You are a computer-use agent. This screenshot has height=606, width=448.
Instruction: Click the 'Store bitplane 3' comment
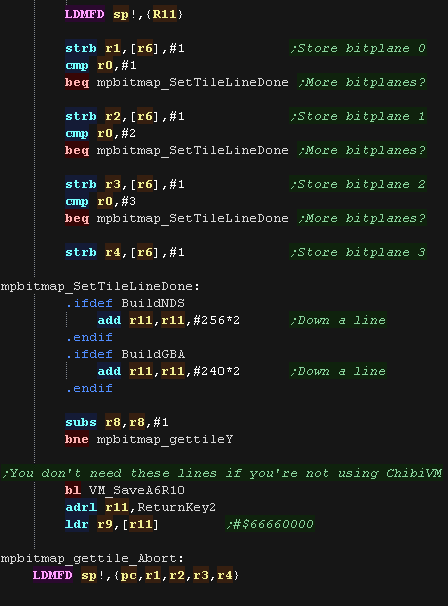coord(358,252)
